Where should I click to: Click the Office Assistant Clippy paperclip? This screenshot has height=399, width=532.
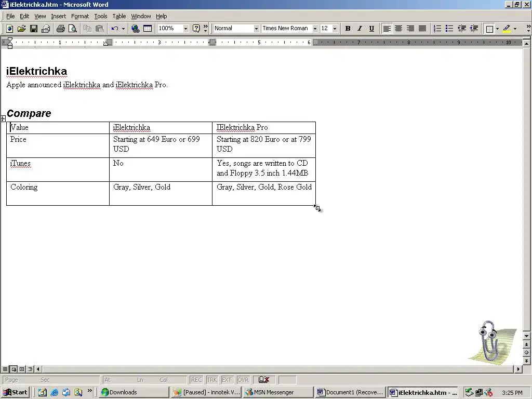click(489, 341)
